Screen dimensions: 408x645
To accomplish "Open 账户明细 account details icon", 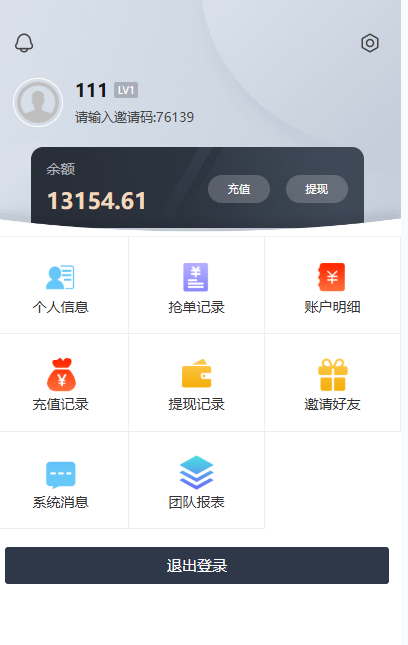I will point(332,277).
